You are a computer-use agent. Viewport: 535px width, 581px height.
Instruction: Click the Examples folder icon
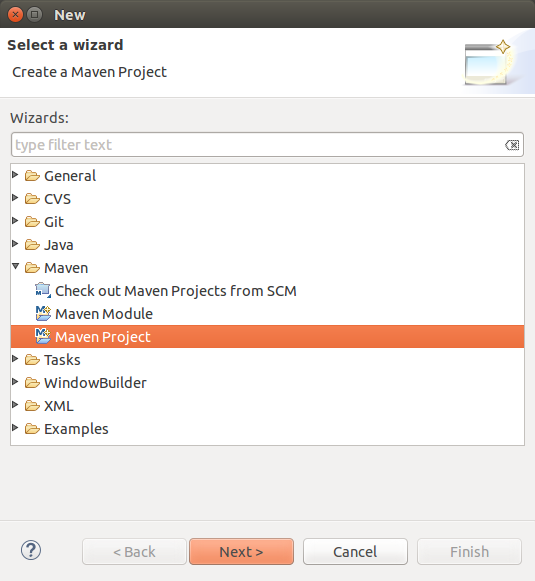coord(32,429)
